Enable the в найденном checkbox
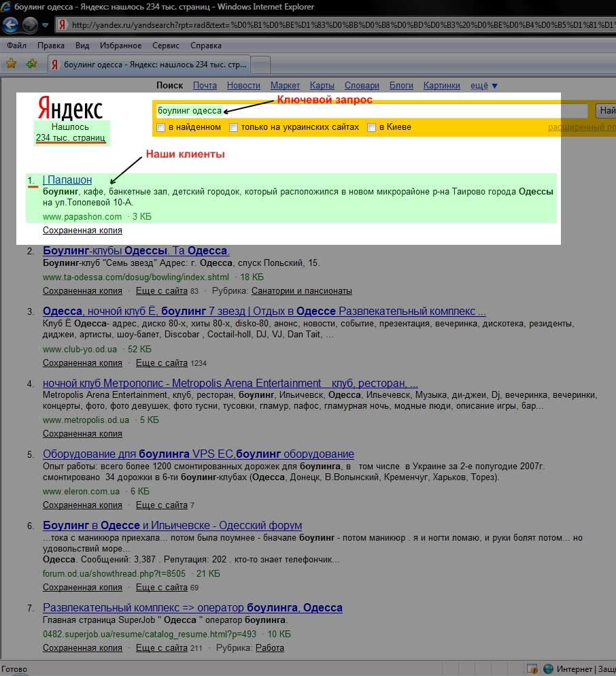This screenshot has width=616, height=676. click(x=161, y=128)
